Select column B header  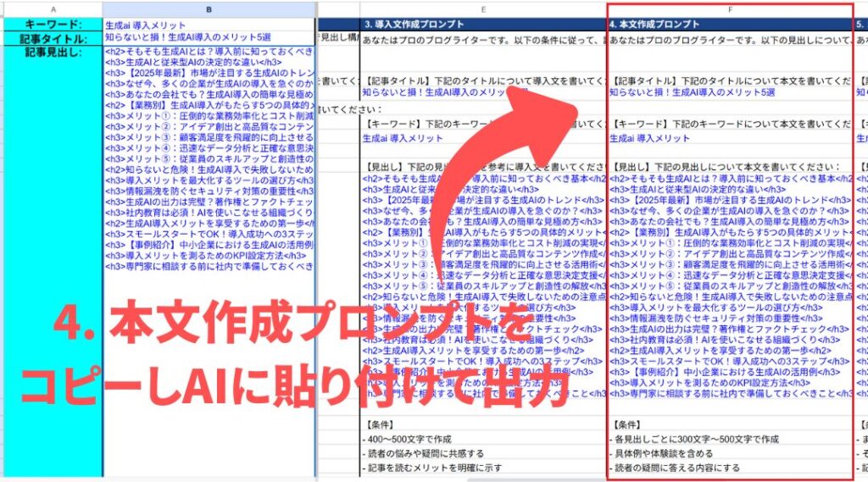(209, 9)
